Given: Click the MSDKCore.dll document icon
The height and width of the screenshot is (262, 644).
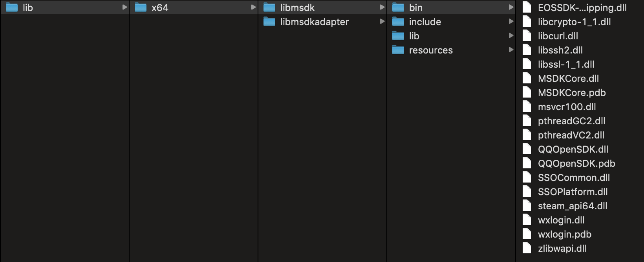Looking at the screenshot, I should click(x=527, y=78).
